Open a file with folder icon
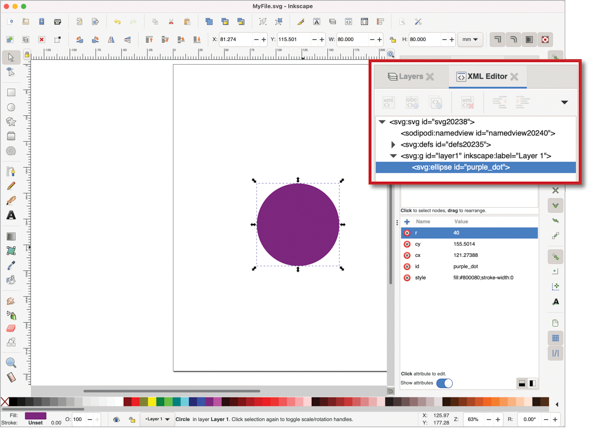Image resolution: width=600 pixels, height=428 pixels. 26,22
